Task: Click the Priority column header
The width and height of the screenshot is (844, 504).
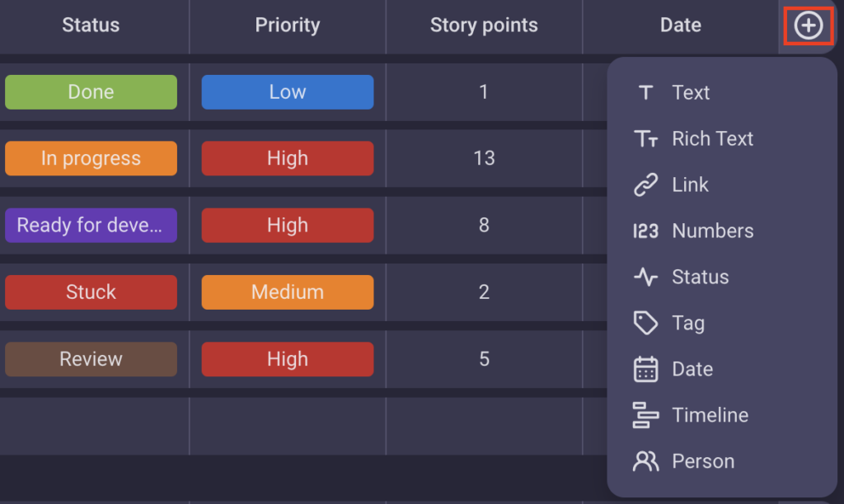Action: tap(288, 26)
